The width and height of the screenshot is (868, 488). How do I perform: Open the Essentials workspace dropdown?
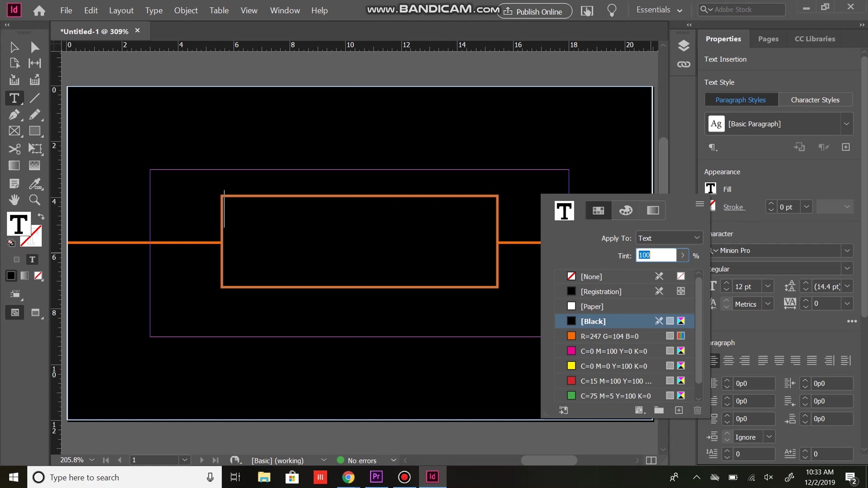[x=659, y=10]
